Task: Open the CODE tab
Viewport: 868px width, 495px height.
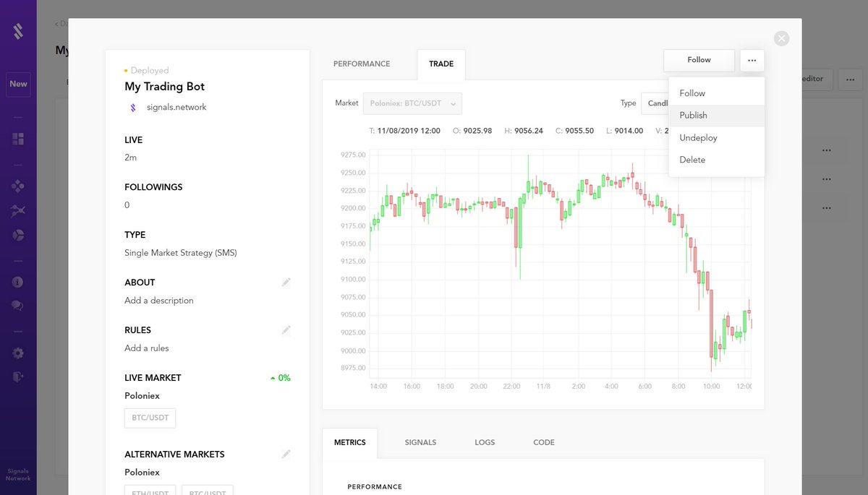Action: (544, 442)
